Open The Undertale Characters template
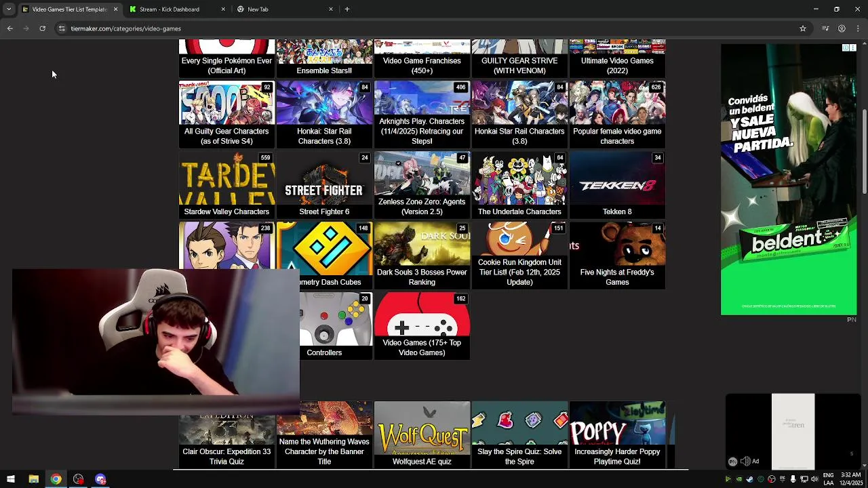Screen dimensions: 868x488 [519, 184]
